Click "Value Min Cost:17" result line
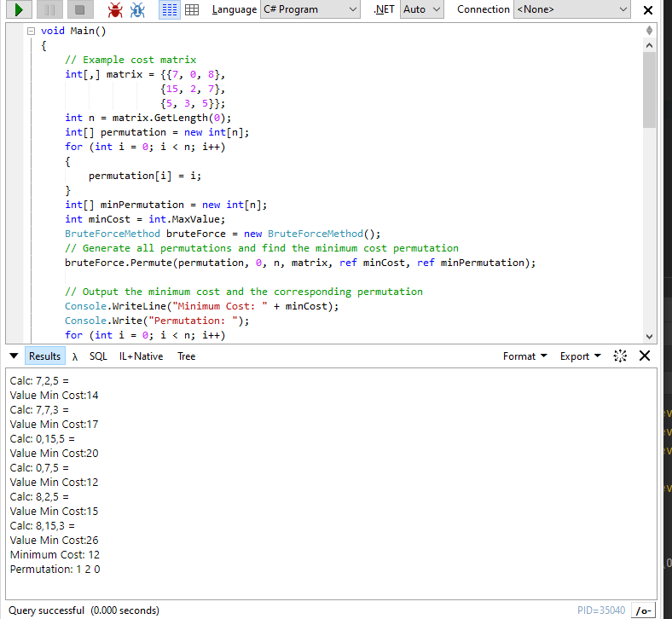This screenshot has height=619, width=672. pyautogui.click(x=54, y=425)
